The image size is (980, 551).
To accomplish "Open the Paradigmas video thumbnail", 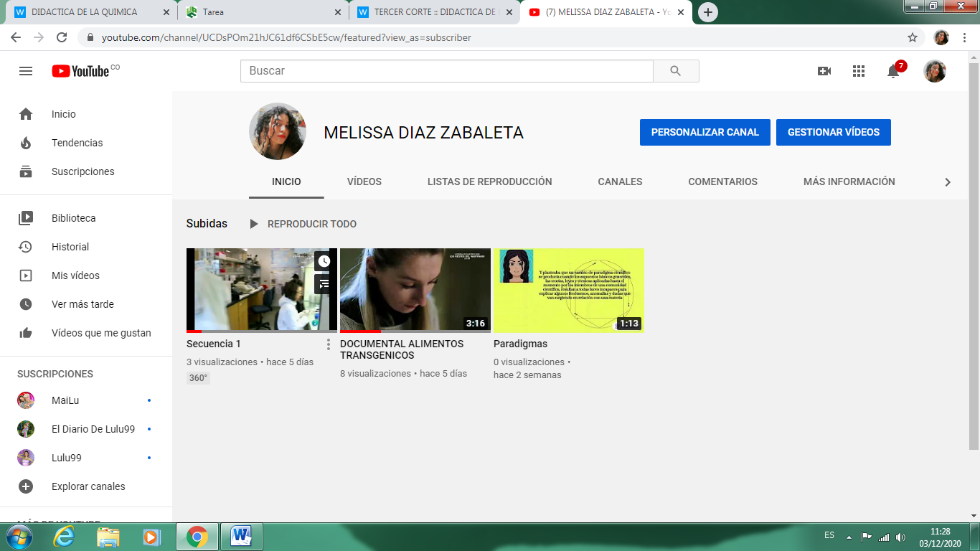I will [568, 290].
